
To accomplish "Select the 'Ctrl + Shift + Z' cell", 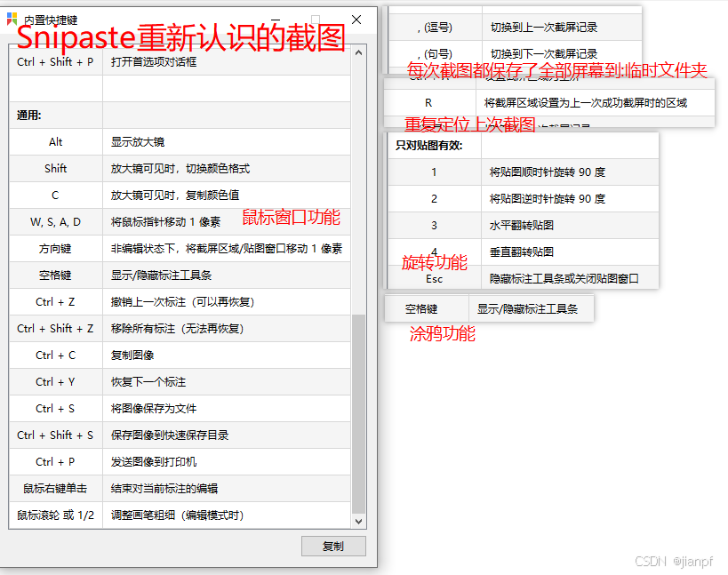I will click(x=55, y=329).
